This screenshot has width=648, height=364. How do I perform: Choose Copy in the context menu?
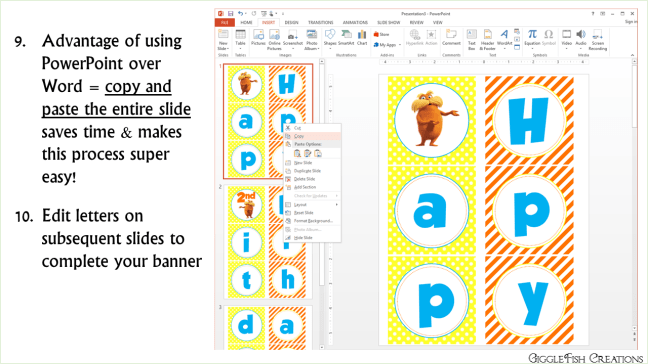[312, 136]
